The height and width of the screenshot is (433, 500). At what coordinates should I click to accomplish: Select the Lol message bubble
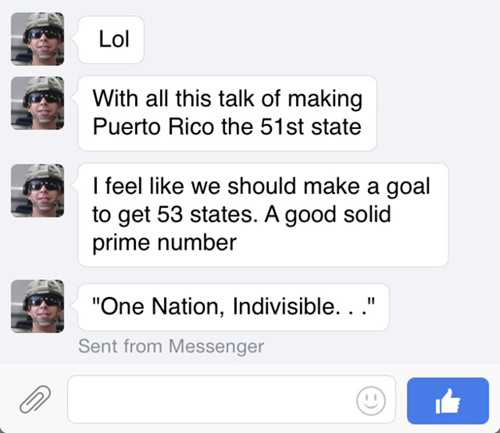coord(111,39)
